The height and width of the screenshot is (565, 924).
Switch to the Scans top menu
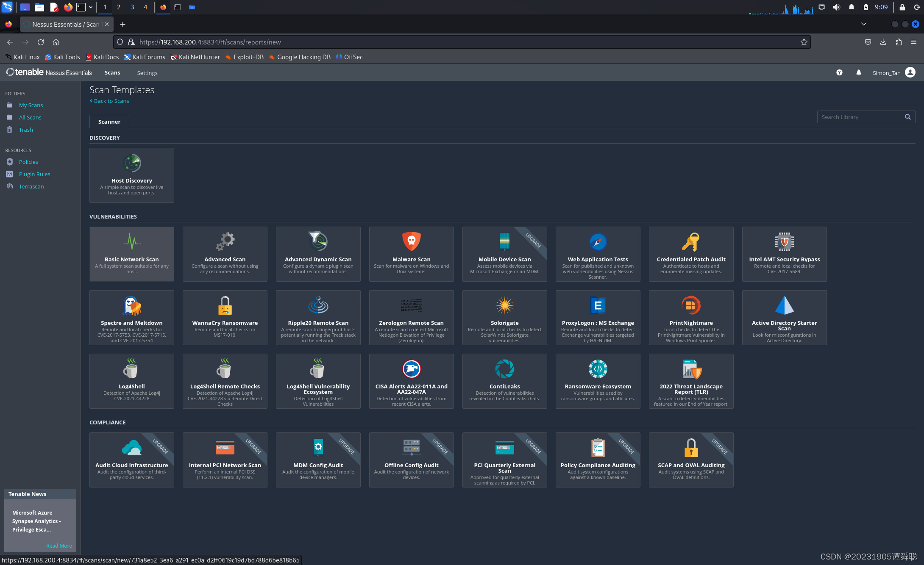[112, 72]
